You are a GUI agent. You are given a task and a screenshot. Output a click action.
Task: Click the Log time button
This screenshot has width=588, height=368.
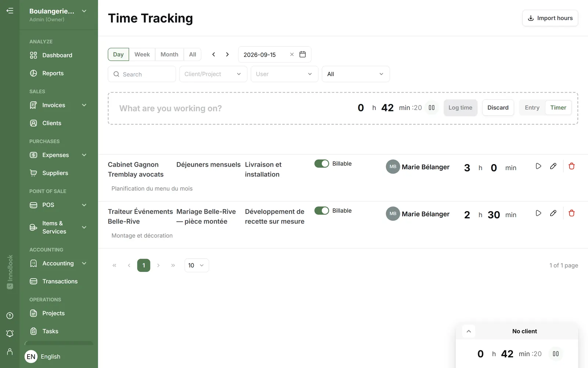[x=460, y=108]
